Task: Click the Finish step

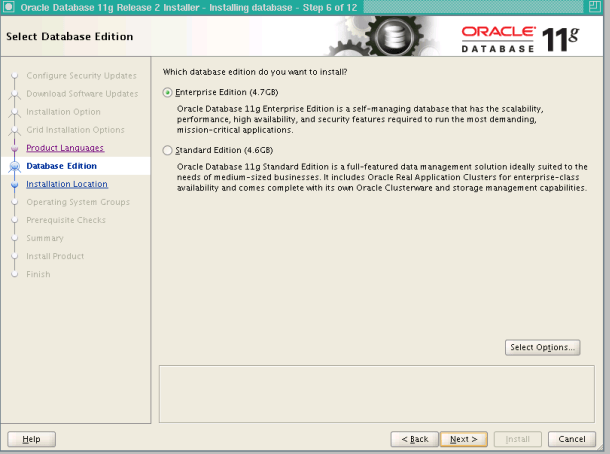Action: click(x=38, y=274)
